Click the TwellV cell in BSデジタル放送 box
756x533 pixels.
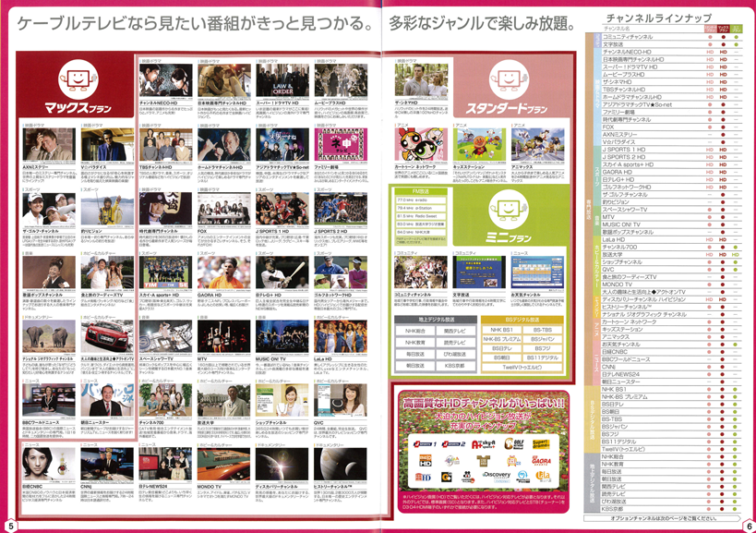[x=522, y=367]
